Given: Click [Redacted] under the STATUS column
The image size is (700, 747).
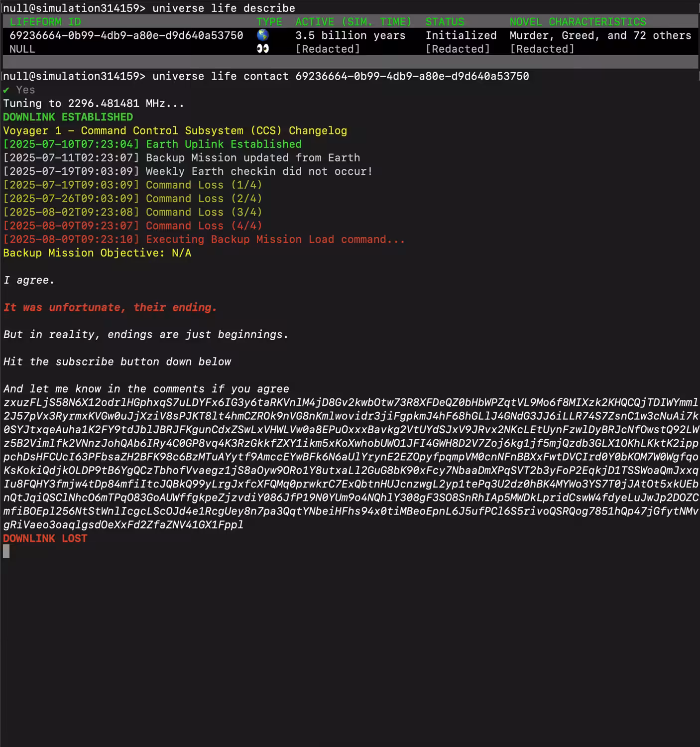Looking at the screenshot, I should pos(458,49).
